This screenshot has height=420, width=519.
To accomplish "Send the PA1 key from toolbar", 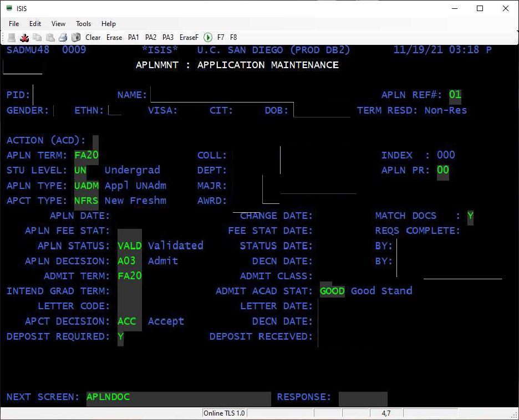I will (134, 37).
